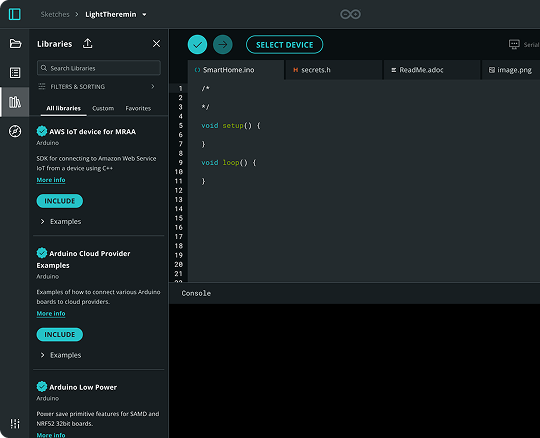Open More info for Arduino Cloud Provider
Viewport: 540px width, 438px height.
[51, 313]
